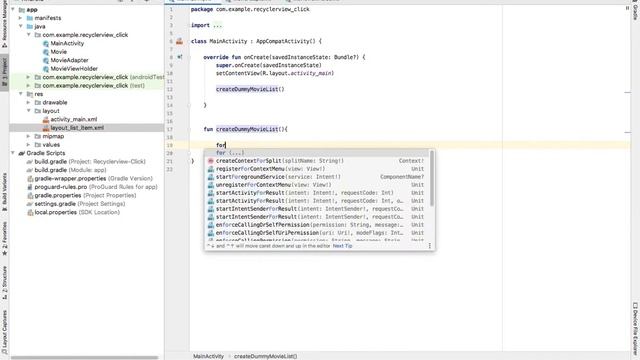Expand the mipmap folder
This screenshot has width=640, height=360.
[29, 136]
